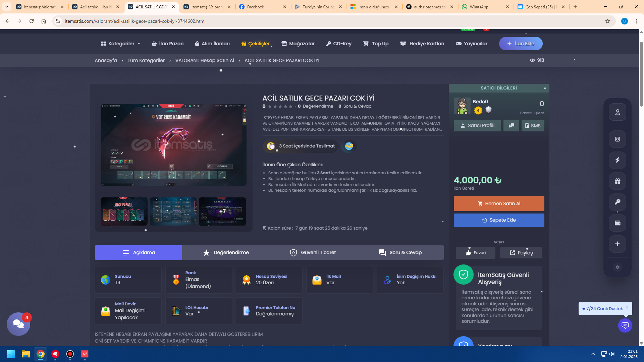This screenshot has height=362, width=644.
Task: Go to browser home page
Action: [44, 21]
